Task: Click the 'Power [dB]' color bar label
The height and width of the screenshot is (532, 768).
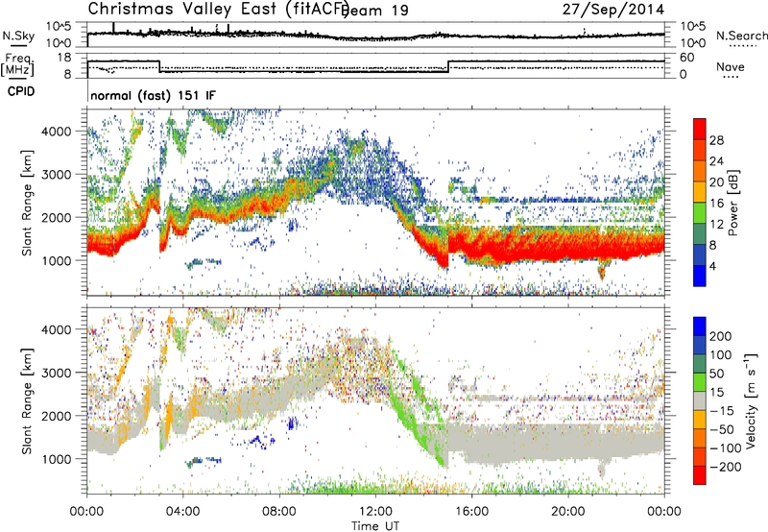Action: coord(733,203)
